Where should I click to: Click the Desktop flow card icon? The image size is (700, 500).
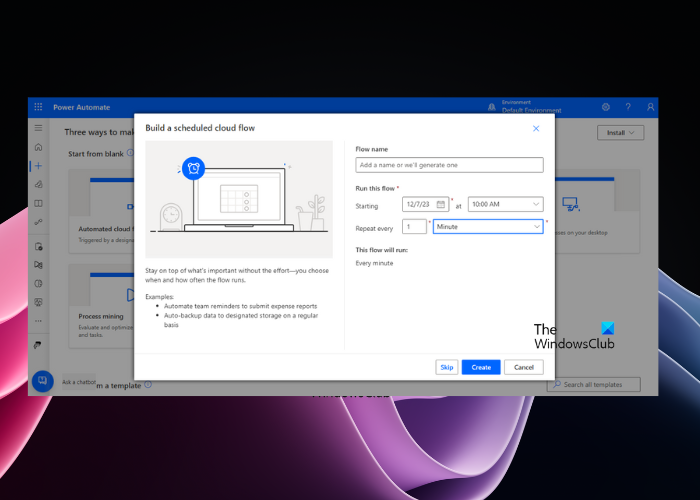(x=571, y=204)
